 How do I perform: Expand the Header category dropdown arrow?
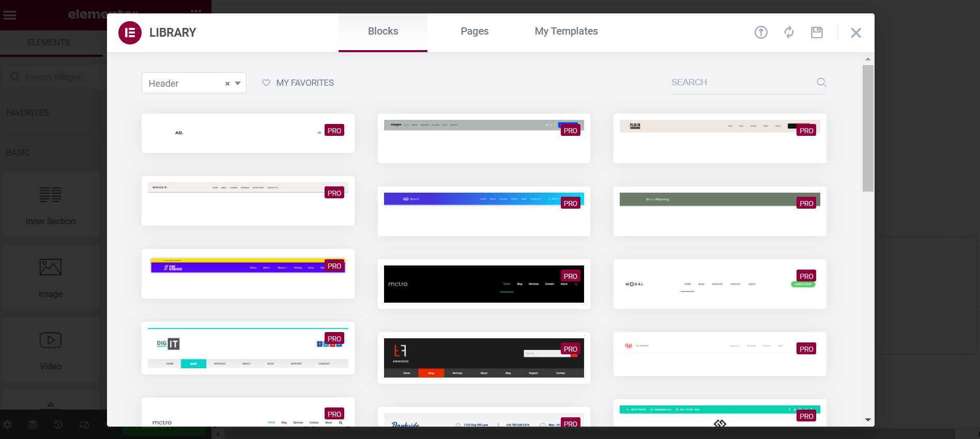238,83
